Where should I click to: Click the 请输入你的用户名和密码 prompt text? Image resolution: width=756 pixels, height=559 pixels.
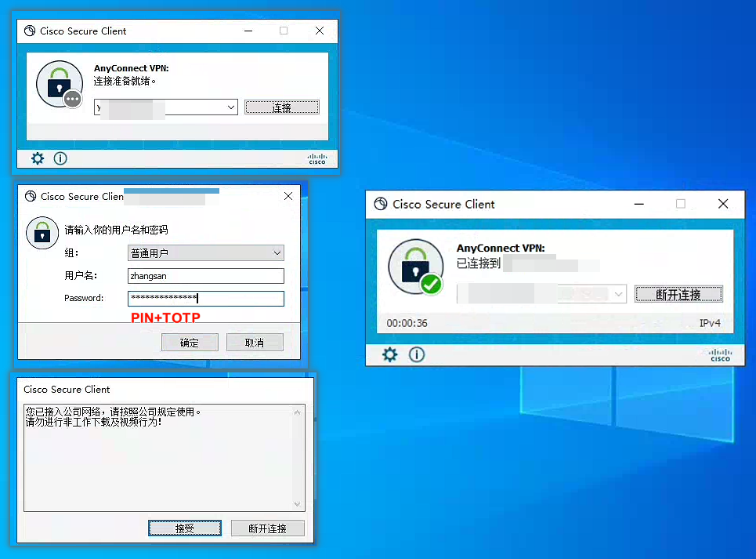tap(116, 230)
